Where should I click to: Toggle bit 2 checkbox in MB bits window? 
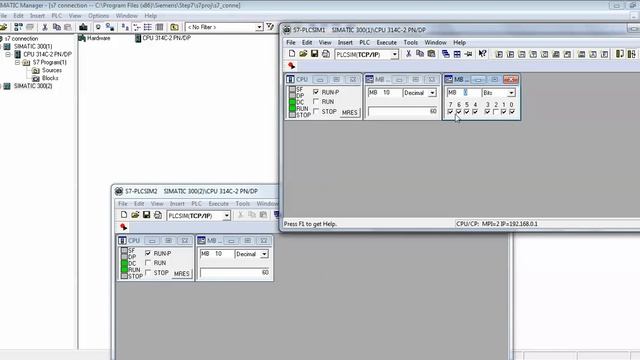pos(496,112)
